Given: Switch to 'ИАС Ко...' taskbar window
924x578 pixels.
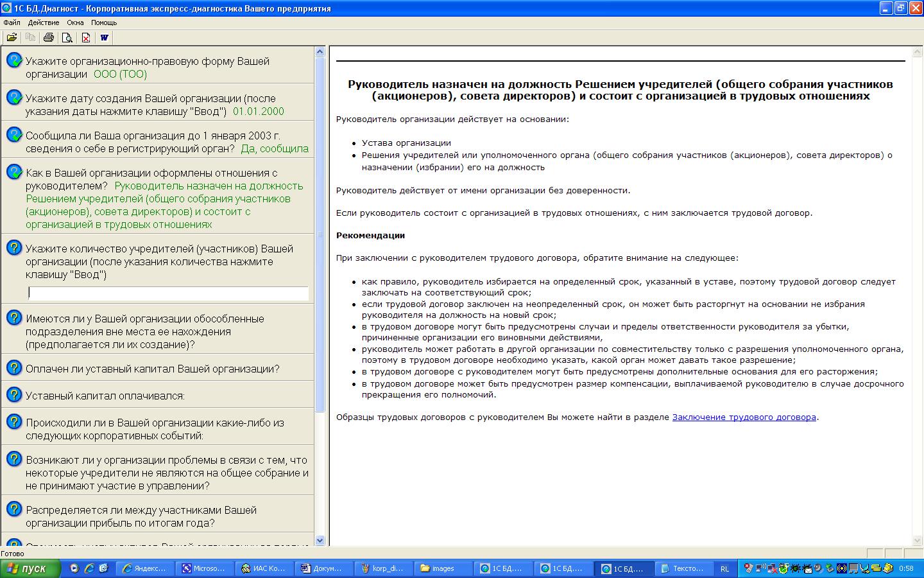Looking at the screenshot, I should coord(264,568).
